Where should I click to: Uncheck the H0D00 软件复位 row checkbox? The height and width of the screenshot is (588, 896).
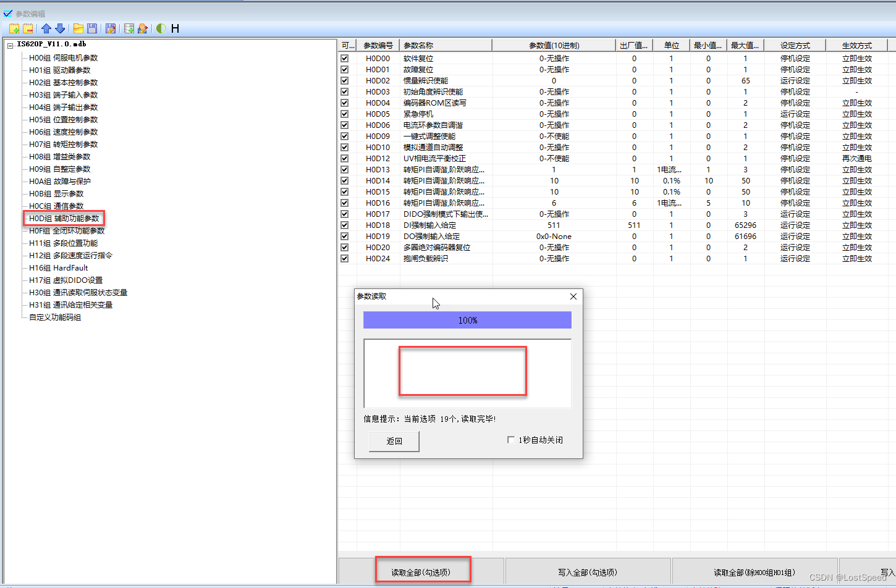tap(345, 59)
